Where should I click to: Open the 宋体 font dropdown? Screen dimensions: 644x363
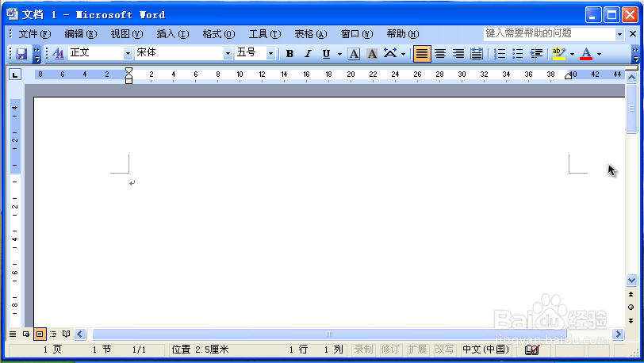(228, 53)
